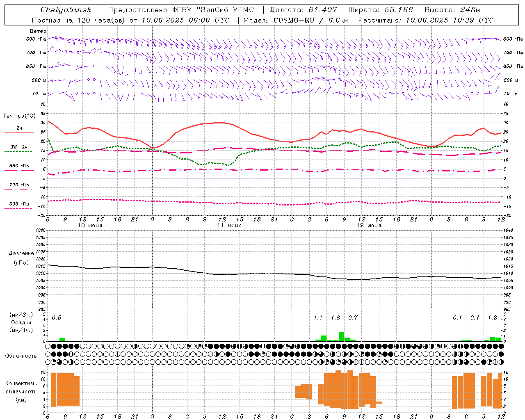Select the forecast start 10.06.2025 06:00 UTC
Screen dimensions: 525x420
tap(185, 20)
